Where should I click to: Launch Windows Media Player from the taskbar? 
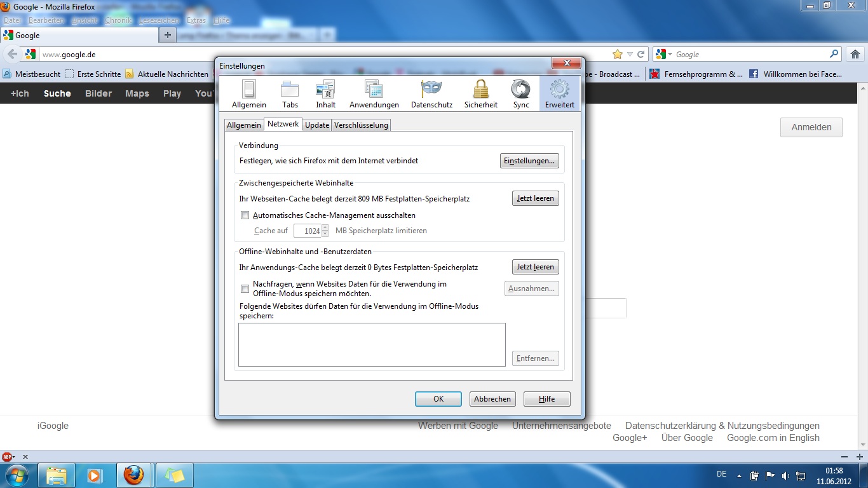pos(95,475)
